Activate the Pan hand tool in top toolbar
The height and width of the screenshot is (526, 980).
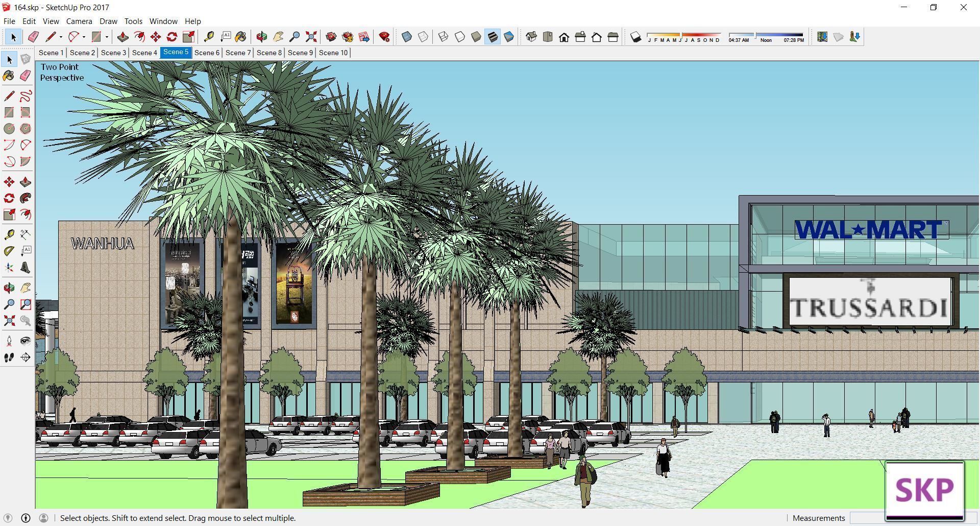click(278, 37)
